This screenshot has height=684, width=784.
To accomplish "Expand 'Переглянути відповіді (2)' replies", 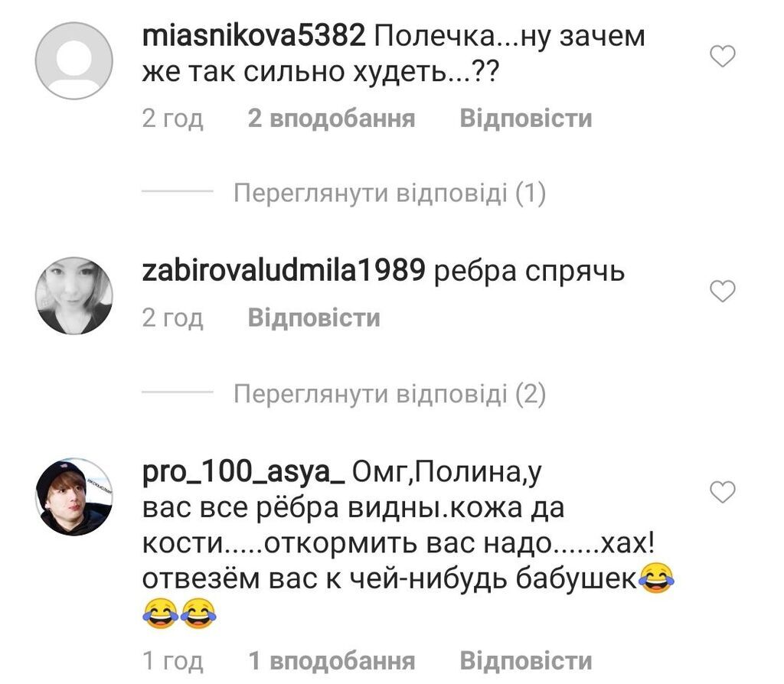I will pos(390,394).
